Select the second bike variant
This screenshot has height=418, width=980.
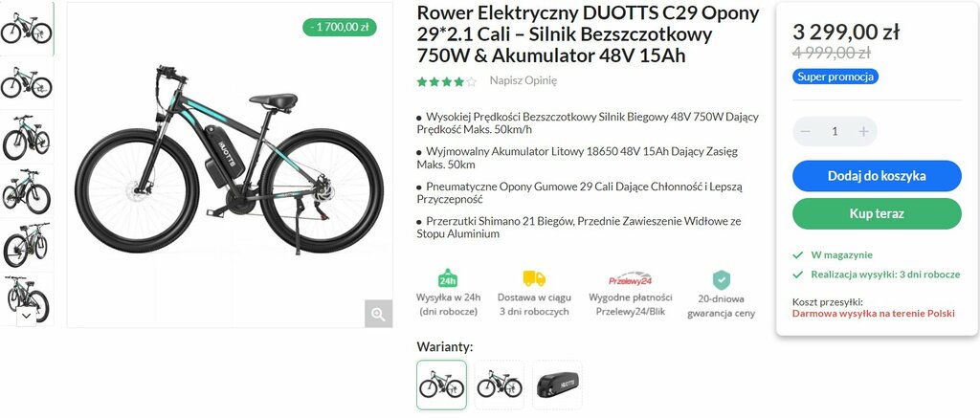coord(500,385)
